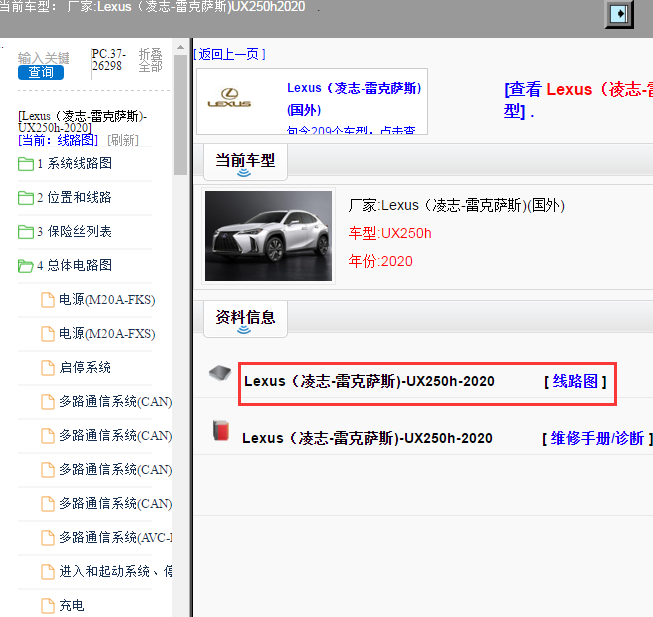This screenshot has width=653, height=617.
Task: Click the page icon beside 进入和起动系统
Action: [x=48, y=572]
